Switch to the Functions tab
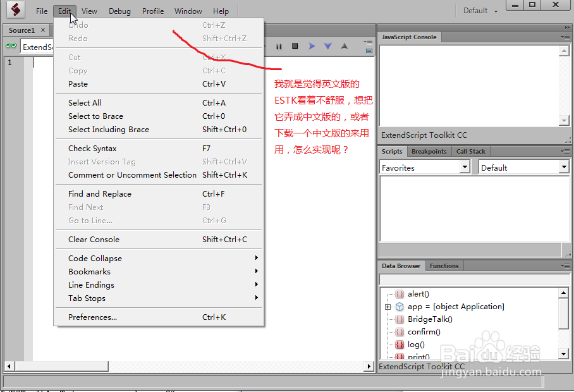Image resolution: width=574 pixels, height=392 pixels. (x=444, y=266)
